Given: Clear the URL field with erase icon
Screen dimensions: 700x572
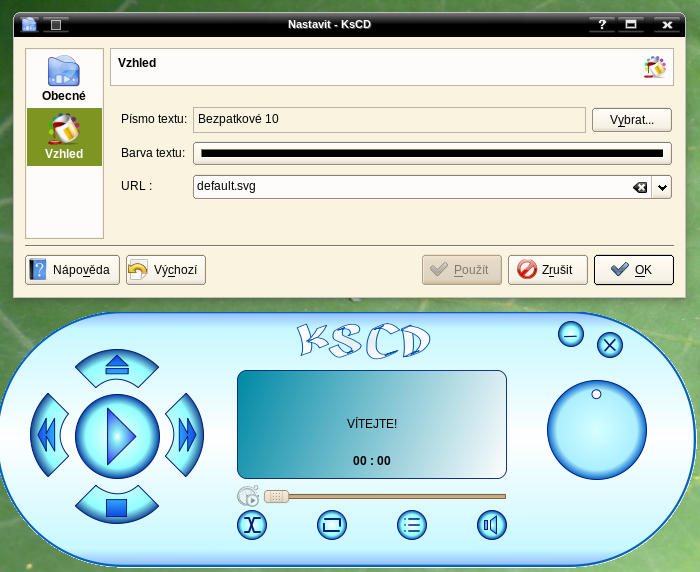Looking at the screenshot, I should 640,188.
